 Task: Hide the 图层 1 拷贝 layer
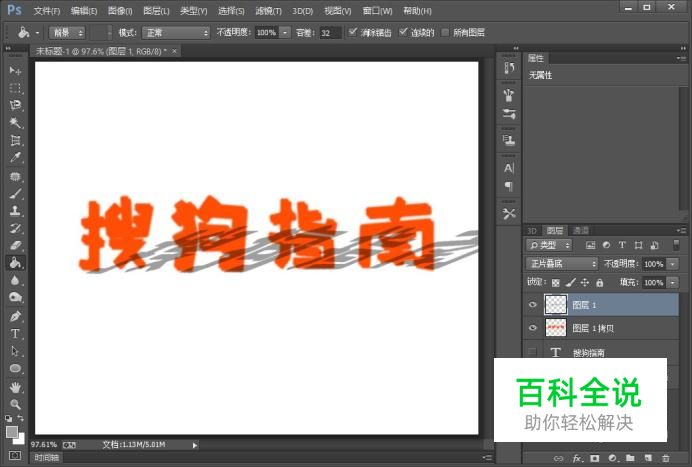click(x=533, y=328)
